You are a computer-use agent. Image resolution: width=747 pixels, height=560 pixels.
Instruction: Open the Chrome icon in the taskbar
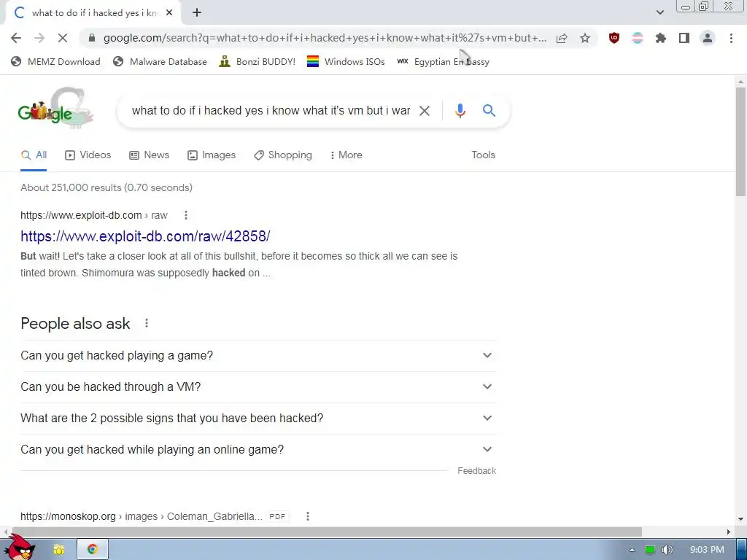coord(93,550)
